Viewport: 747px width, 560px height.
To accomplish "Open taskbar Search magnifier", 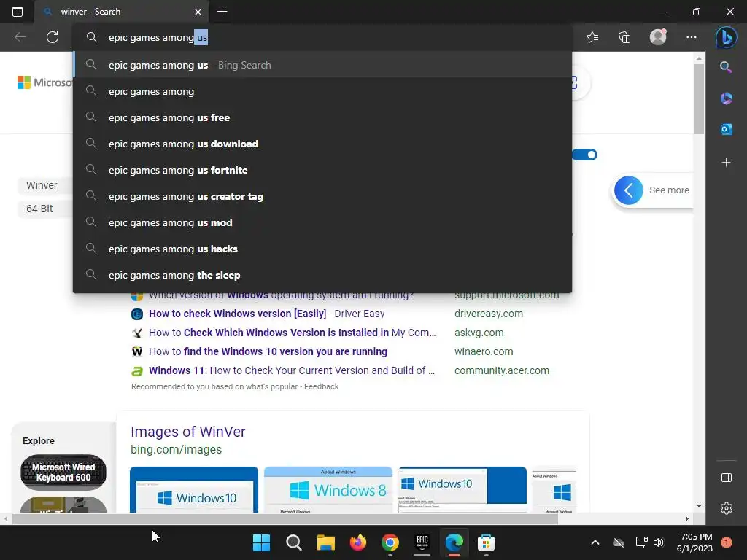I will click(x=293, y=542).
